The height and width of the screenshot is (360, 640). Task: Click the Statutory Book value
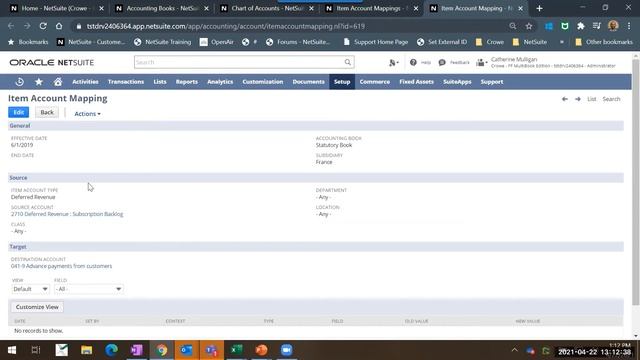tap(334, 145)
